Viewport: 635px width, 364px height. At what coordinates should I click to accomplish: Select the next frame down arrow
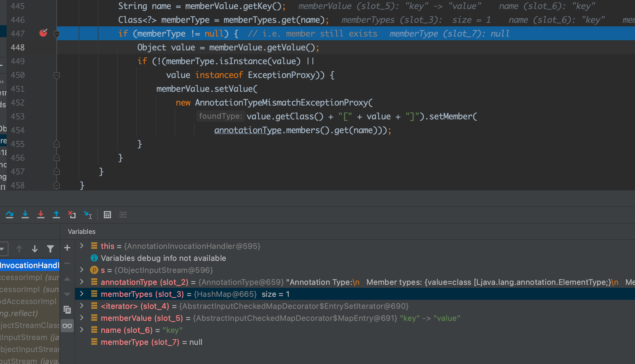(x=35, y=249)
